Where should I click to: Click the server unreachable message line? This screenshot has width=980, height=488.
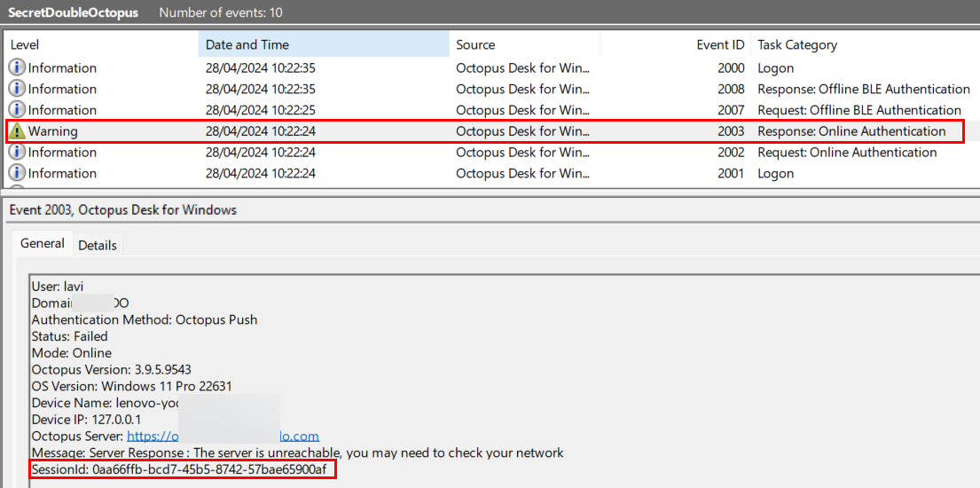click(x=297, y=453)
